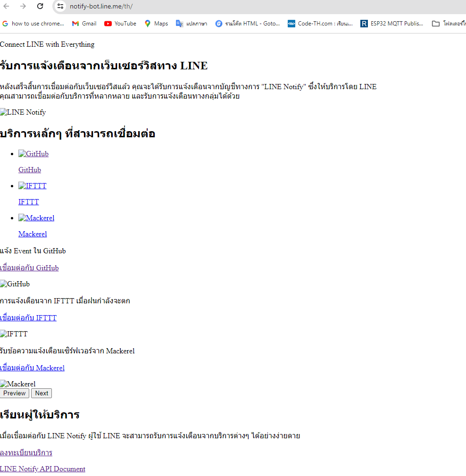This screenshot has height=476, width=466.
Task: Open the แปลภาษา translate bookmark
Action: click(x=191, y=24)
